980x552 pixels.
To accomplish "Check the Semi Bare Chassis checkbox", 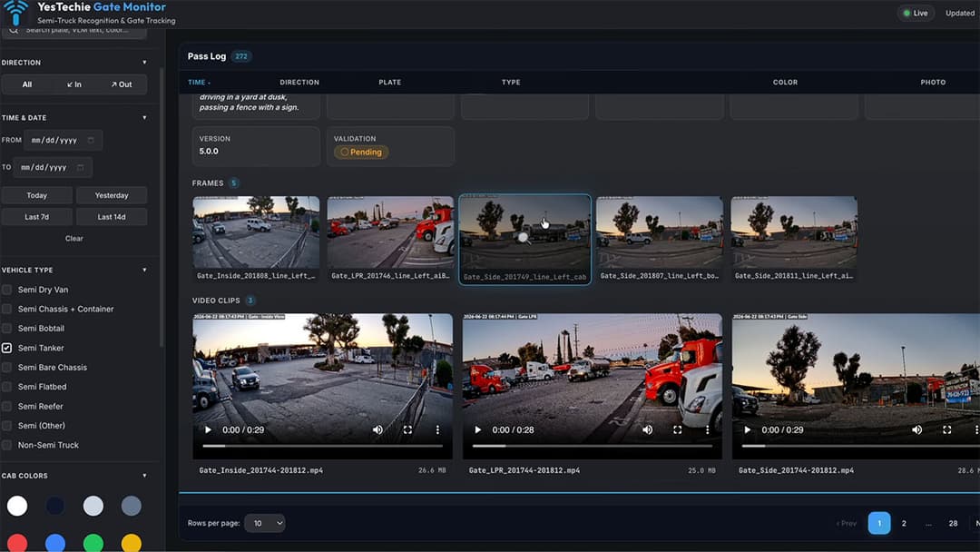I will (7, 368).
